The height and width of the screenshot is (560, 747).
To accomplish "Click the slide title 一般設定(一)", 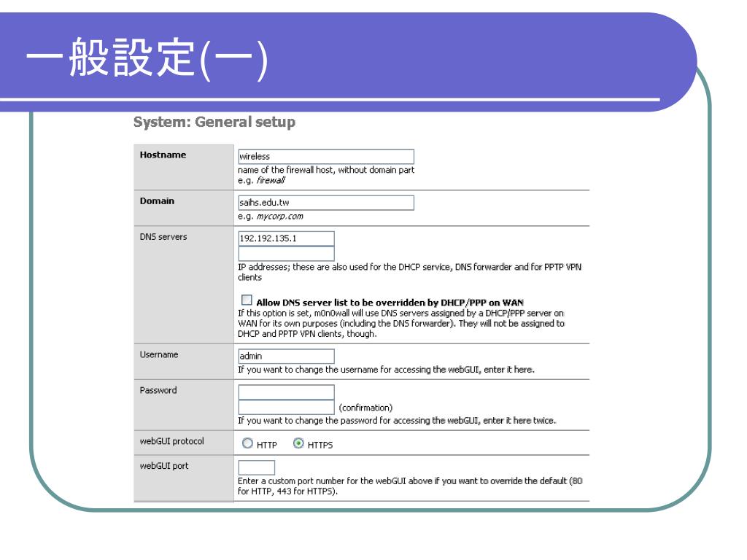I will click(x=147, y=58).
